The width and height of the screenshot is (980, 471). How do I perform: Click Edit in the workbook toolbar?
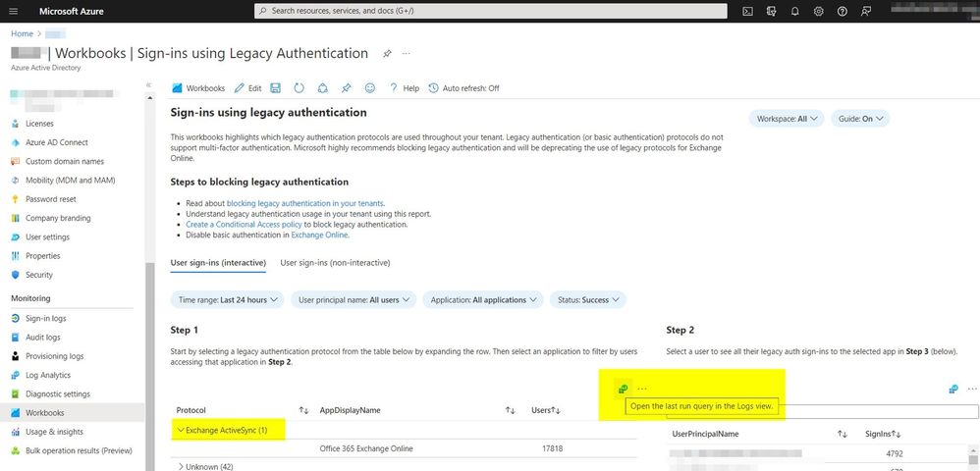click(247, 88)
